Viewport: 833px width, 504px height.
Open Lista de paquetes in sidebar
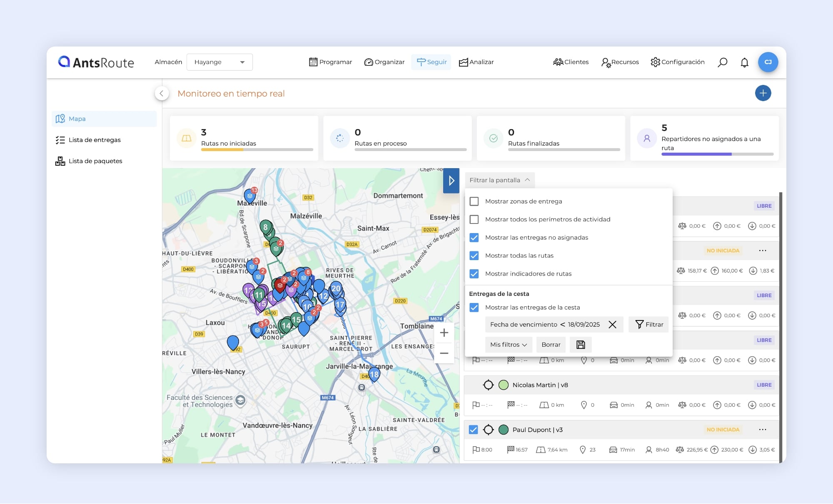tap(95, 161)
